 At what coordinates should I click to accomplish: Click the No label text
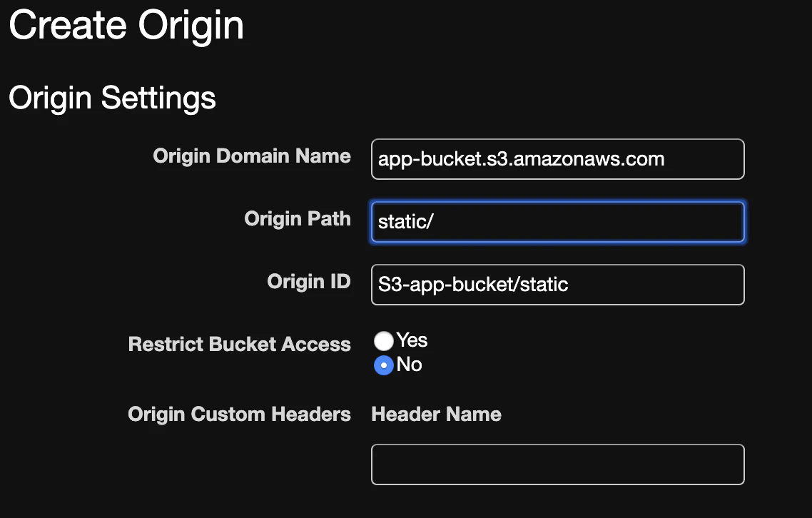click(410, 365)
